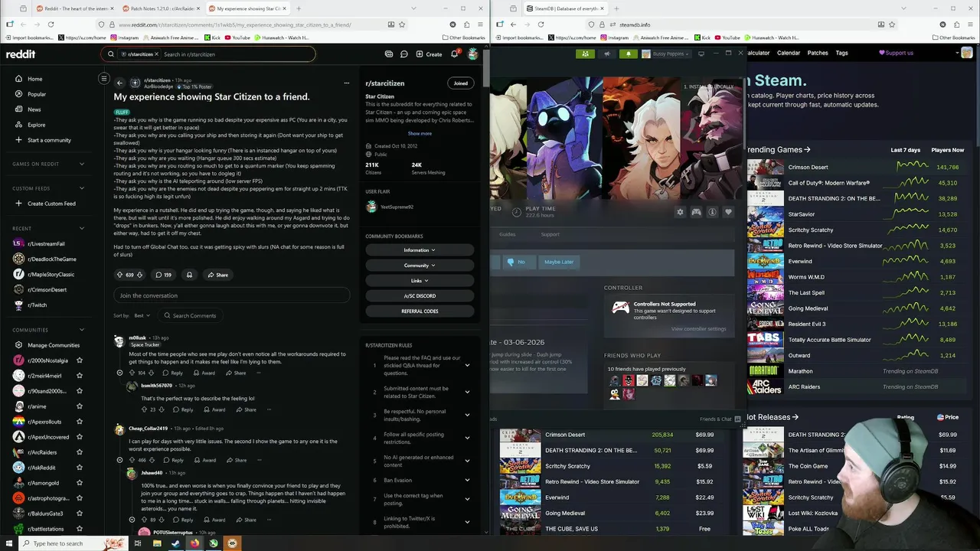Reply to bsmith567070's comment

pyautogui.click(x=183, y=409)
